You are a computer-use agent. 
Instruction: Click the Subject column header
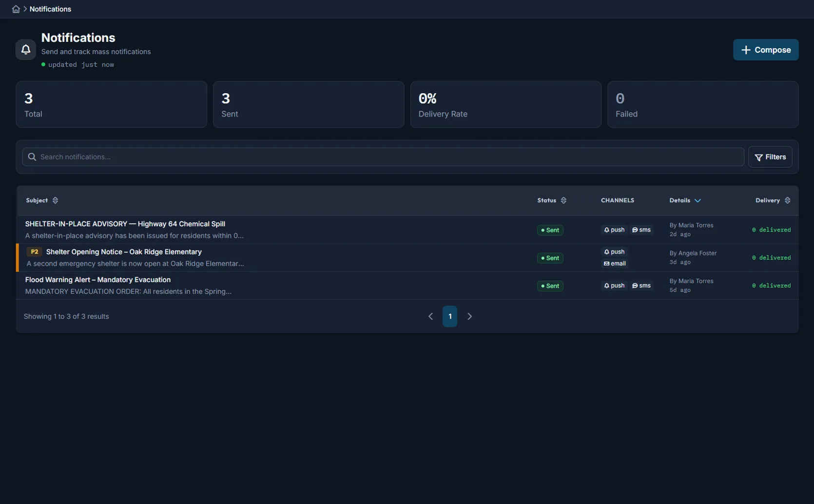tap(37, 201)
